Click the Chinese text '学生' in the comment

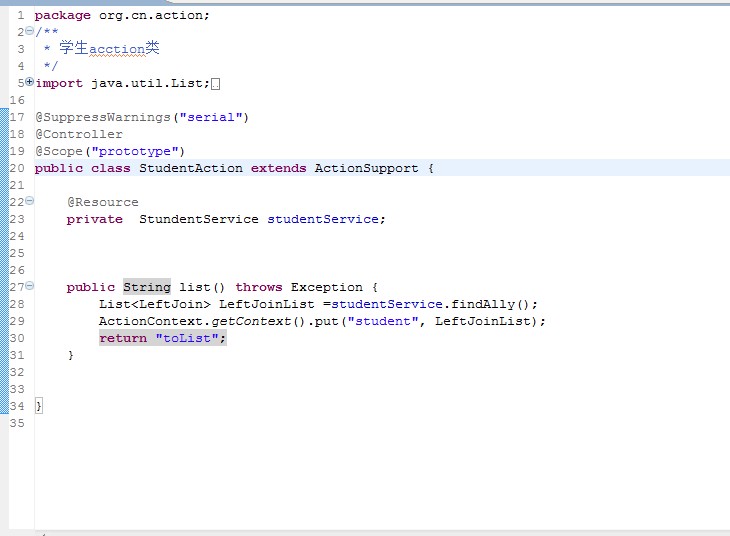[74, 47]
